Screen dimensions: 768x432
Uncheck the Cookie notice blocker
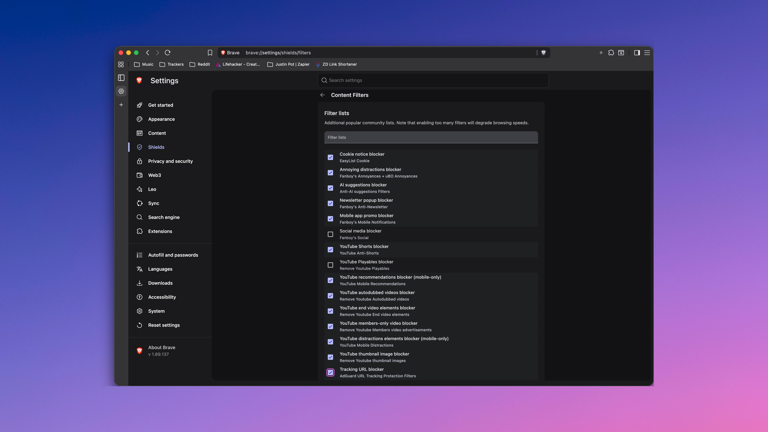331,157
